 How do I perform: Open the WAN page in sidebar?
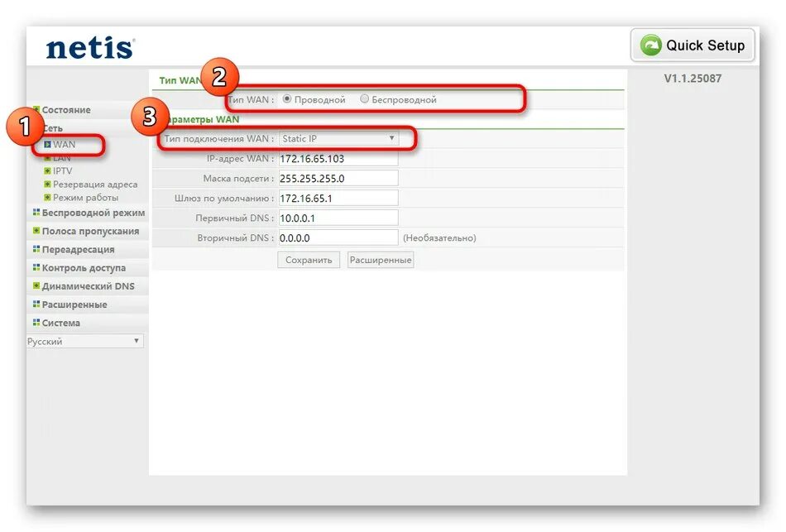(x=65, y=145)
